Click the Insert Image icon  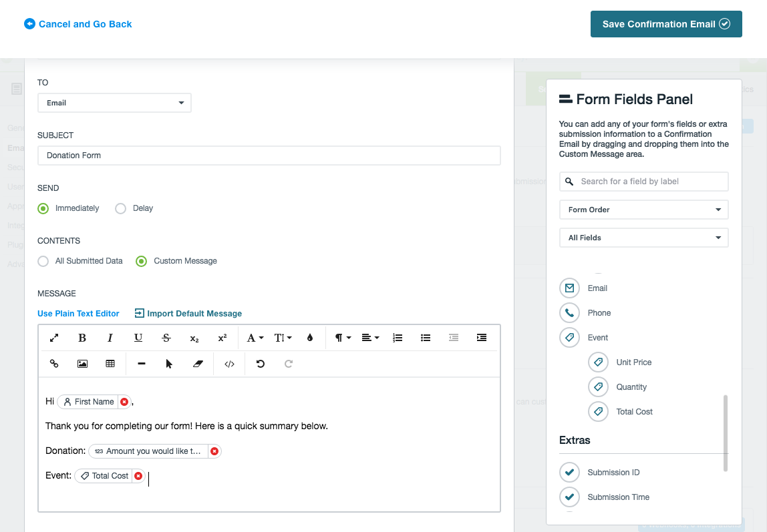point(83,364)
